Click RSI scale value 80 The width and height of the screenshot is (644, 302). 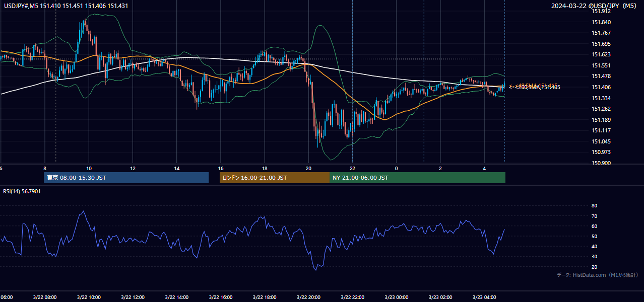594,206
